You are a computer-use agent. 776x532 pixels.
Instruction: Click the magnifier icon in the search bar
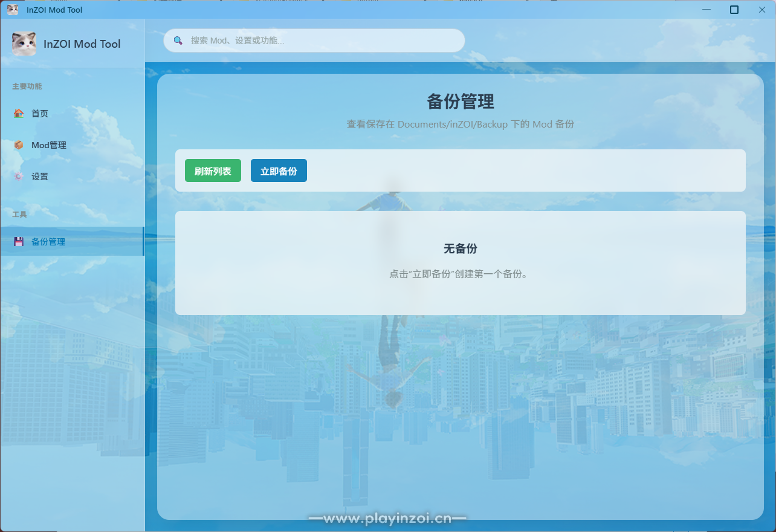[x=178, y=41]
